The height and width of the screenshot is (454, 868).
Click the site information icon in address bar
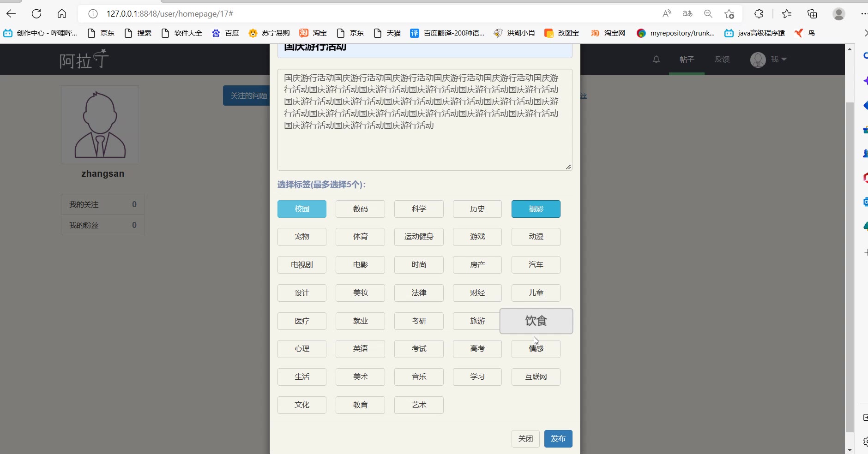[x=93, y=14]
